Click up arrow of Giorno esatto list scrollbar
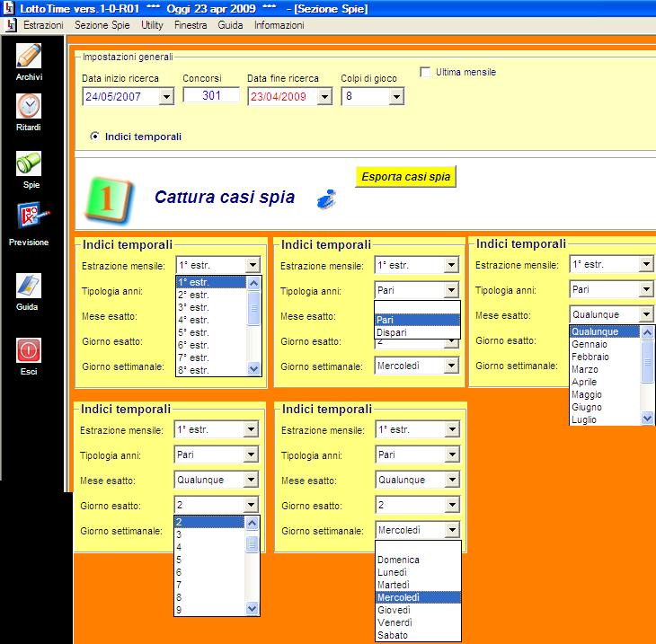Screen dimensions: 656x644 click(252, 523)
